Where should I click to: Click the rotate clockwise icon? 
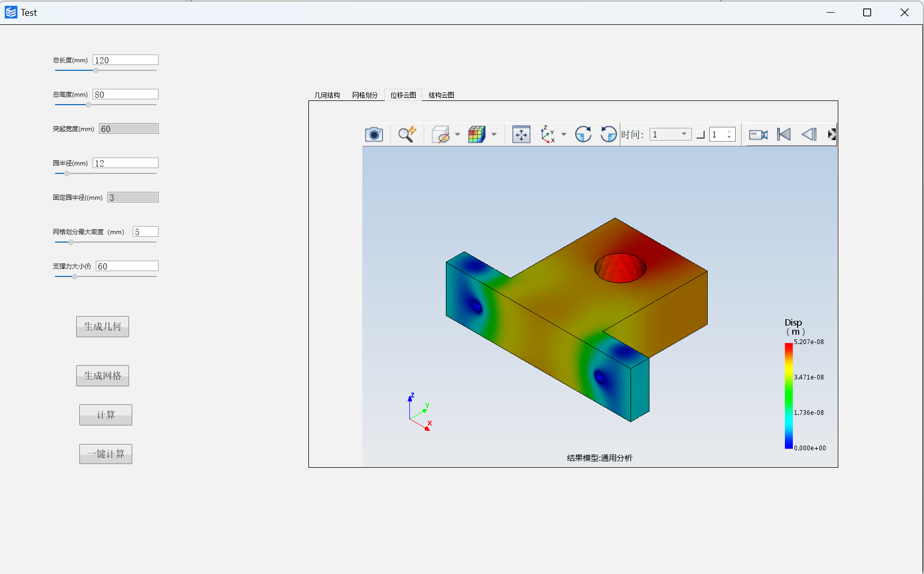pyautogui.click(x=583, y=134)
